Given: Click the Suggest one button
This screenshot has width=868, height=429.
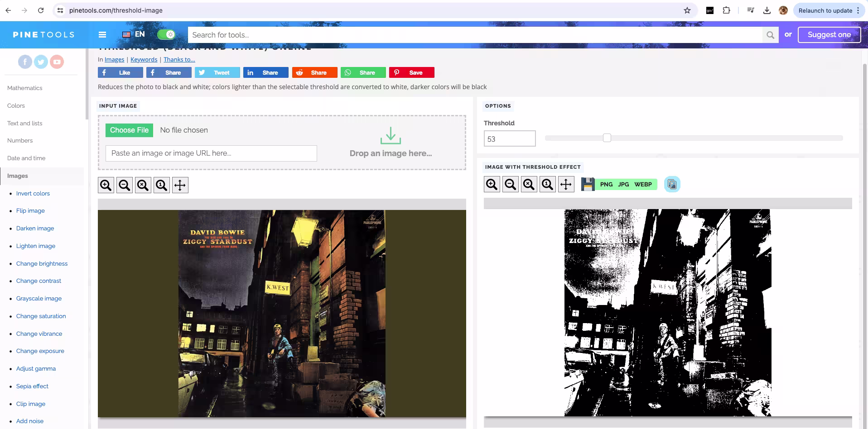Looking at the screenshot, I should [x=829, y=34].
